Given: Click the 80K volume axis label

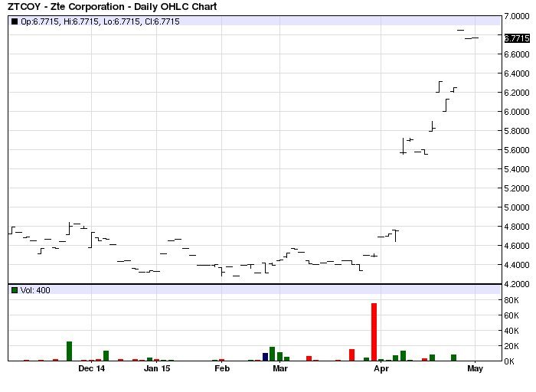Looking at the screenshot, I should 511,300.
